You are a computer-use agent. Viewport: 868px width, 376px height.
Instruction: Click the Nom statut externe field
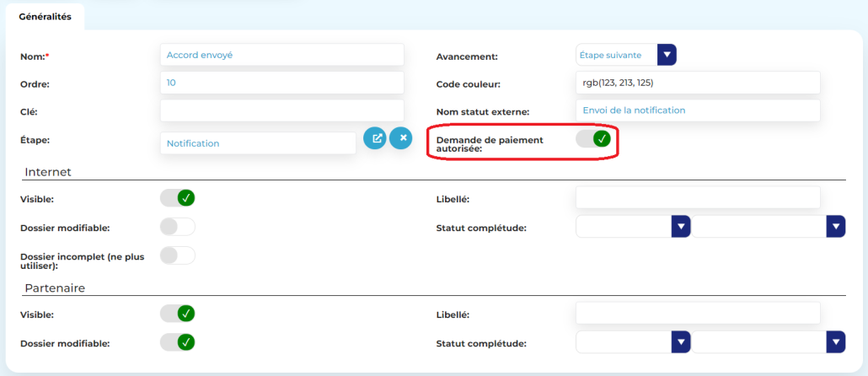click(697, 110)
